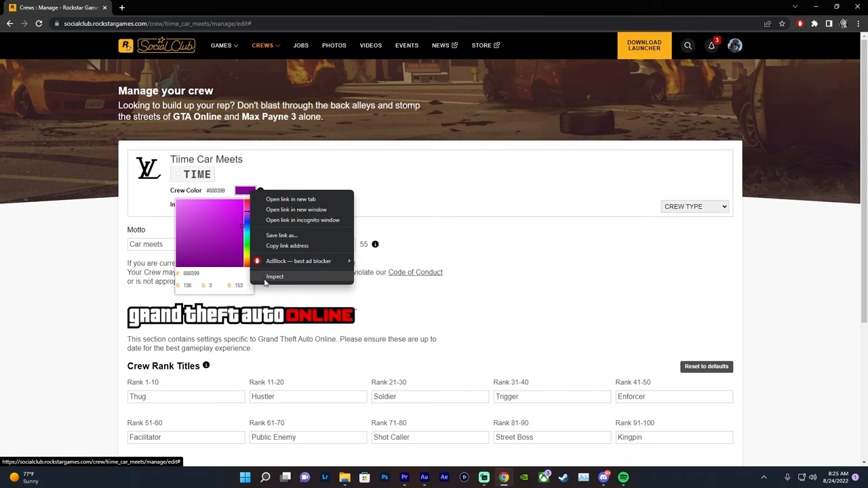Reload the page
Screen dimensions: 868x488
coord(39,24)
